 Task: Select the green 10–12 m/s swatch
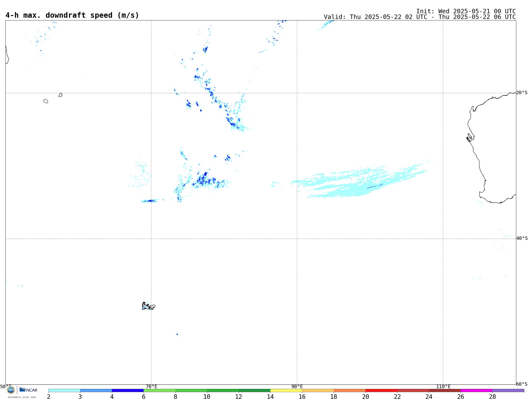click(223, 390)
